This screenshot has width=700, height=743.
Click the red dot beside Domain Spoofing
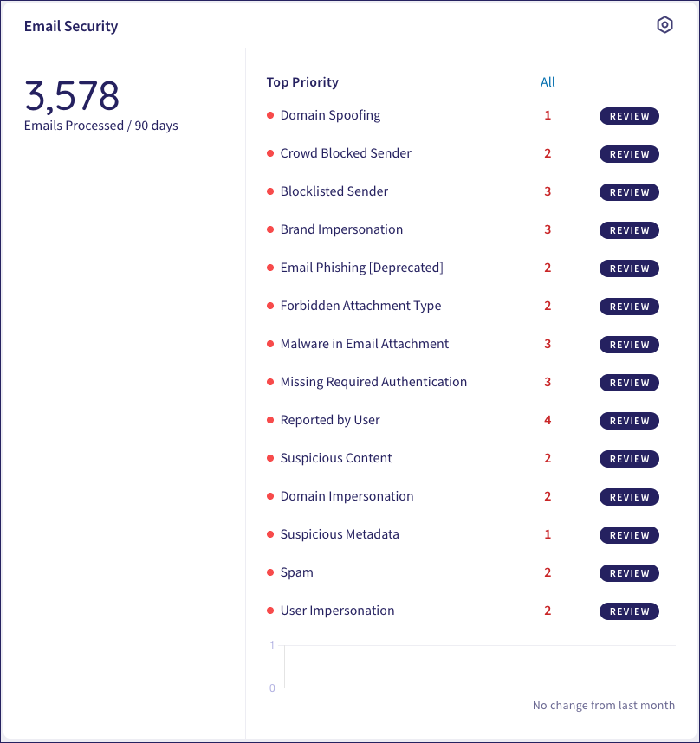(269, 115)
